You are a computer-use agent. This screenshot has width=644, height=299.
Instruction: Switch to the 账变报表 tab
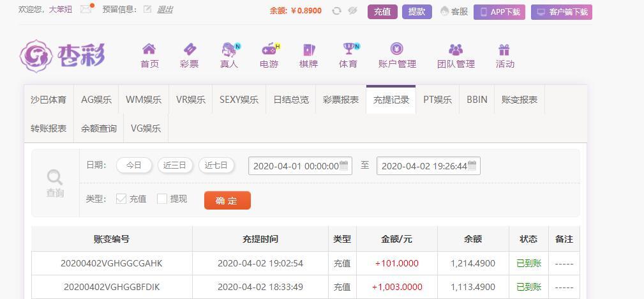click(520, 100)
